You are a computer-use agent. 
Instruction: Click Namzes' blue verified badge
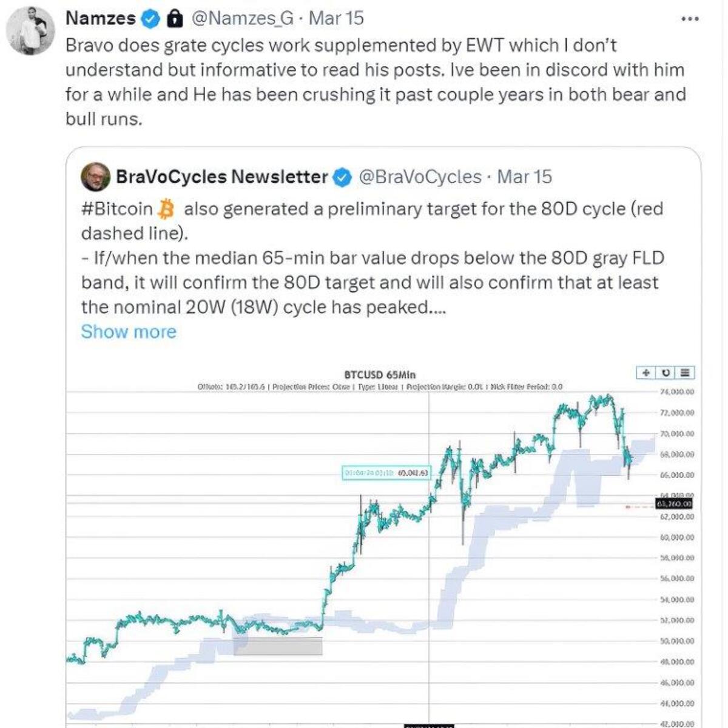(x=150, y=19)
